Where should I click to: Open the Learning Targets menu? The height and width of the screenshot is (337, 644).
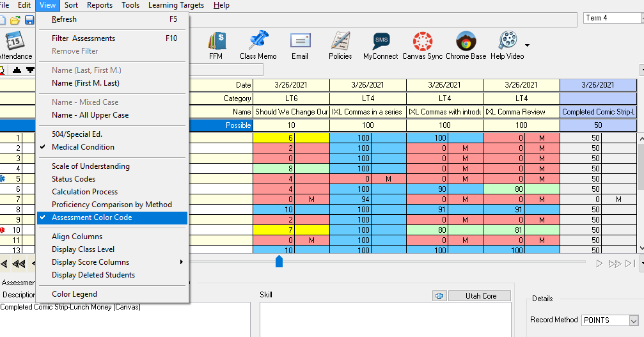pos(177,5)
